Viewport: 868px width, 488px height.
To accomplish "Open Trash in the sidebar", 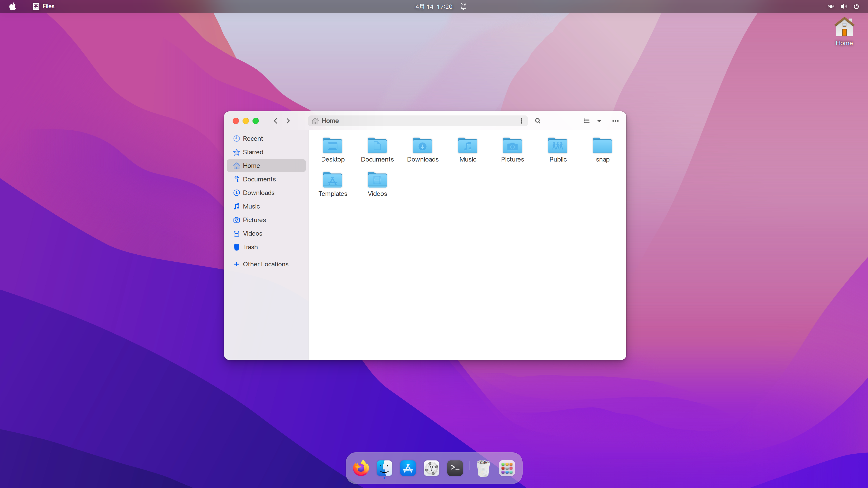I will tap(250, 247).
